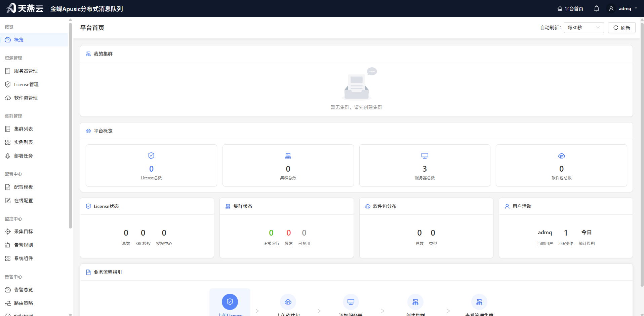Open 软件包管理 menu item
This screenshot has width=644, height=316.
(x=34, y=98)
